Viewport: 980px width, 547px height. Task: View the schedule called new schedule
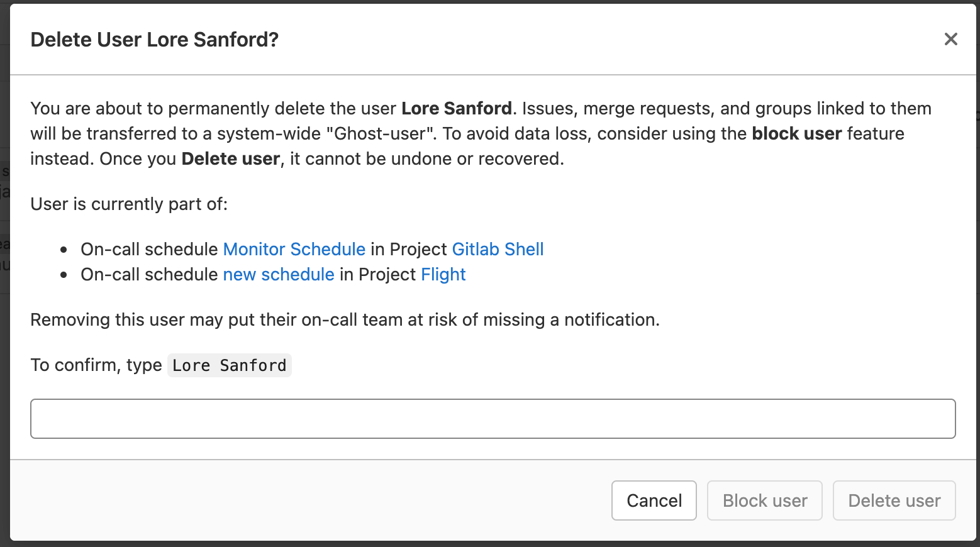click(x=279, y=274)
